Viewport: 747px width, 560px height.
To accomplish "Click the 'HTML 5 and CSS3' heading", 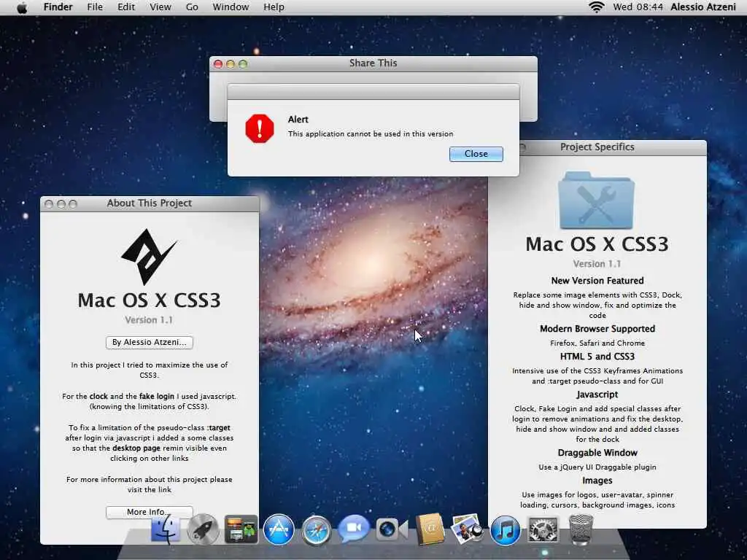I will [x=597, y=357].
